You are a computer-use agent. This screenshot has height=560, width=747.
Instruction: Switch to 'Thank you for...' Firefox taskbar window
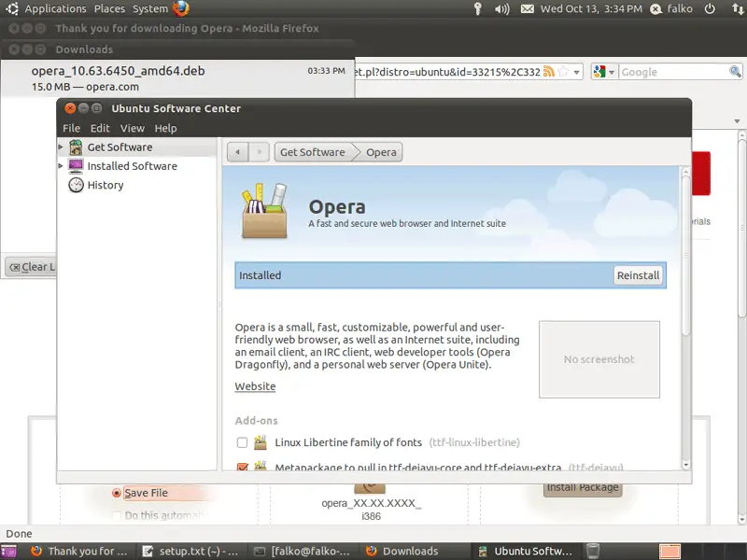pyautogui.click(x=79, y=552)
